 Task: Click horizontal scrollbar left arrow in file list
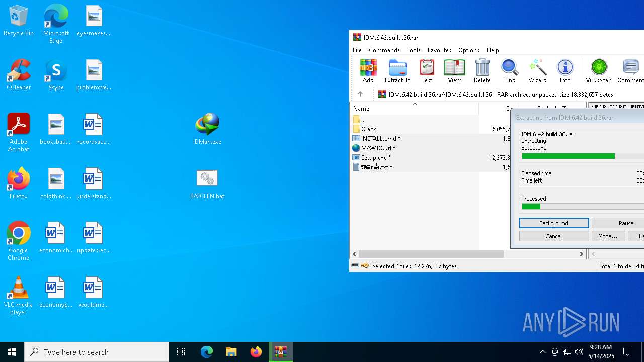tap(354, 254)
